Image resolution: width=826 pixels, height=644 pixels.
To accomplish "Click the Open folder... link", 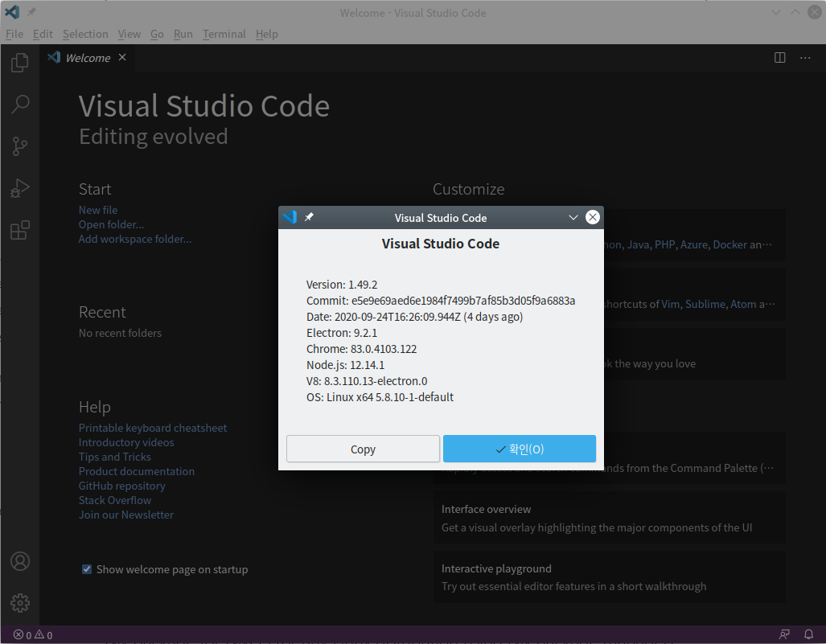I will (111, 224).
